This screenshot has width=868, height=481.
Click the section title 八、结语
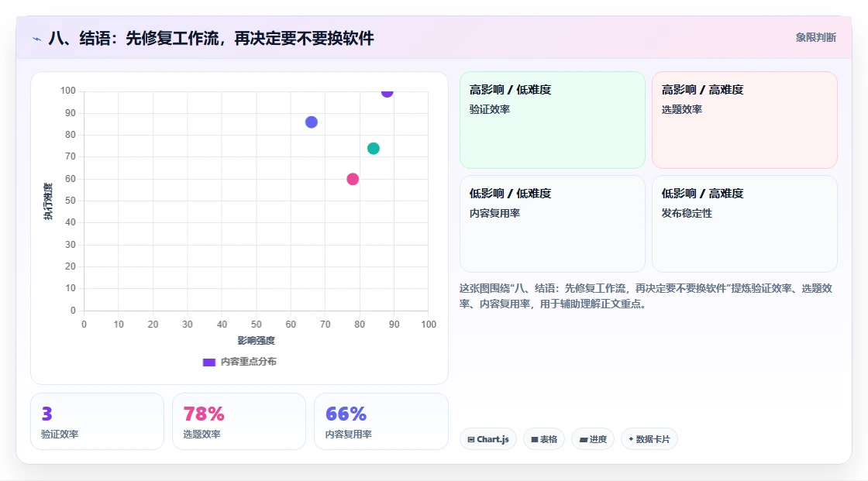pyautogui.click(x=211, y=38)
